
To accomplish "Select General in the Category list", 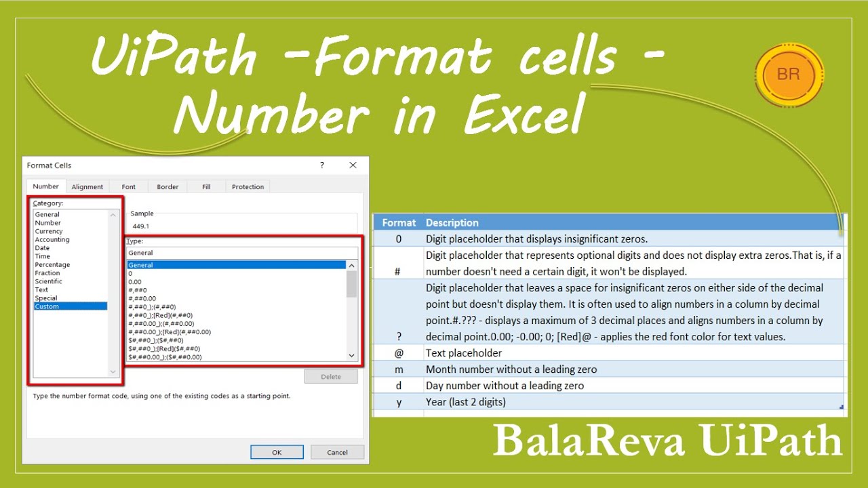I will [x=71, y=214].
